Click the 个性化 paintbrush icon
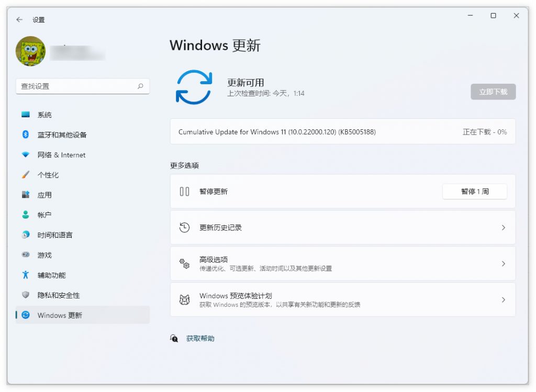Viewport: 536px width, 392px height. tap(26, 175)
